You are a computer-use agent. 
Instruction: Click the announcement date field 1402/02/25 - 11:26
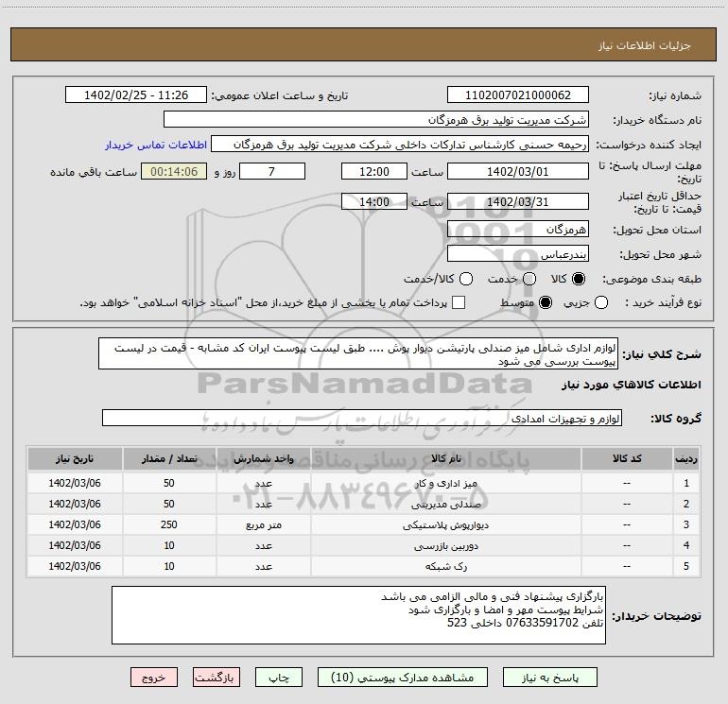pos(136,95)
